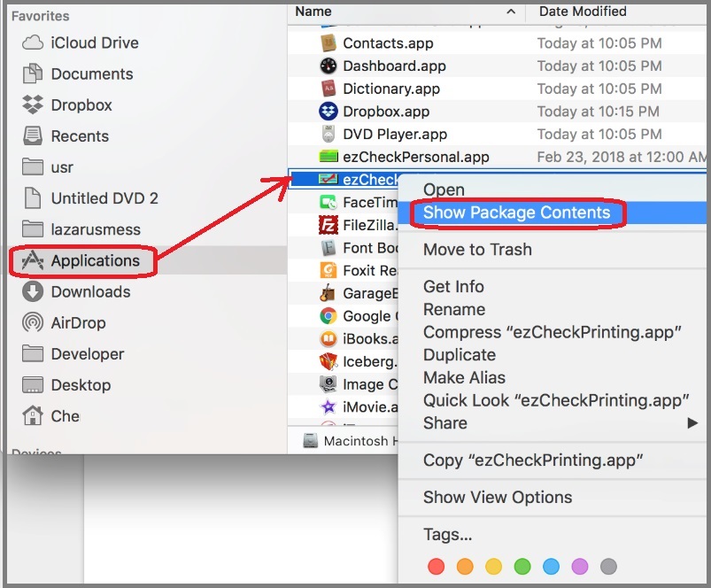Click the iCloud Drive cloud icon
711x588 pixels.
coord(33,43)
